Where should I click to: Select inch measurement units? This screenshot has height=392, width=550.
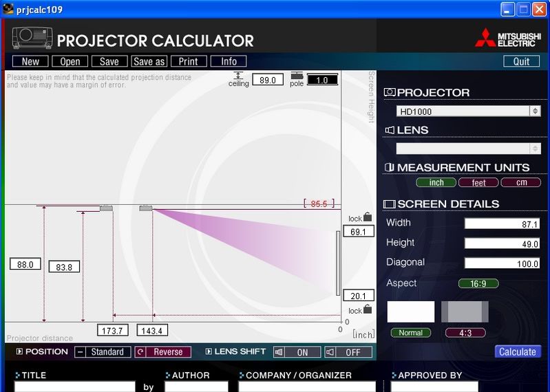point(436,182)
